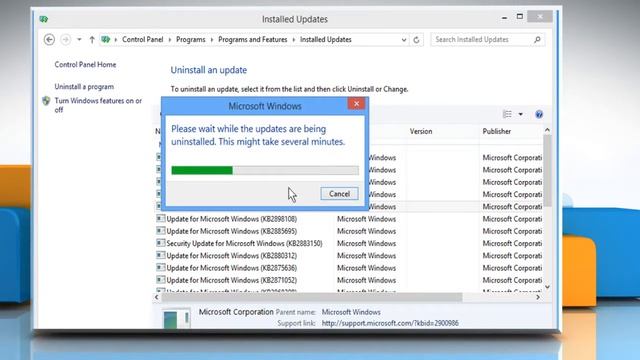Viewport: 640px width, 360px height.
Task: Click the icon beside update KB2875636
Action: click(x=160, y=267)
